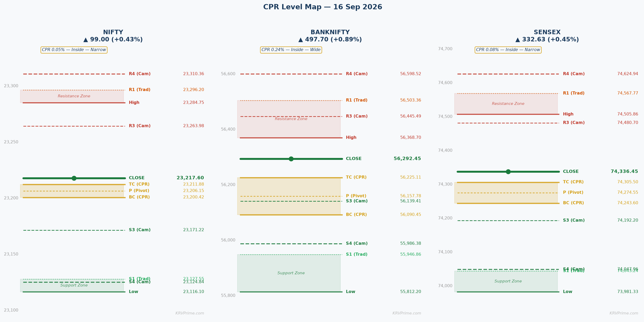The image size is (644, 322).
Task: Select NIFTY R4 (Cam) value 23,310.36
Action: tap(194, 74)
